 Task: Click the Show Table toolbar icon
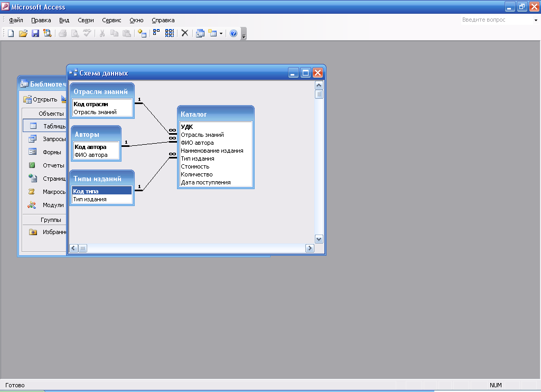[x=142, y=33]
